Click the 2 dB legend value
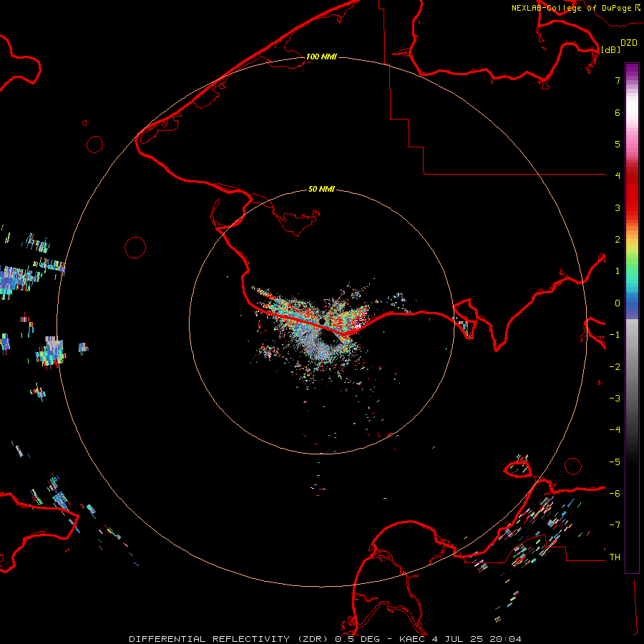Viewport: 644px width, 644px height. pos(618,240)
